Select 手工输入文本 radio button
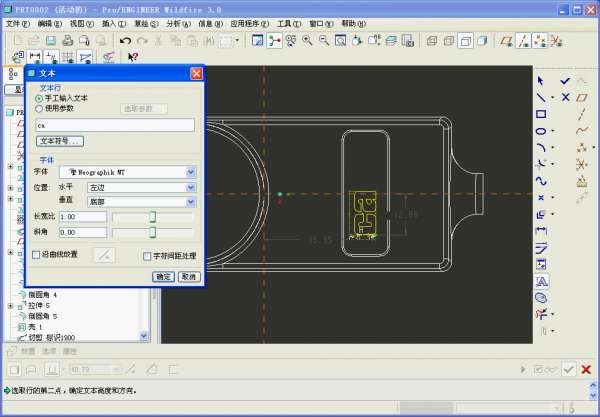The height and width of the screenshot is (417, 600). click(39, 98)
